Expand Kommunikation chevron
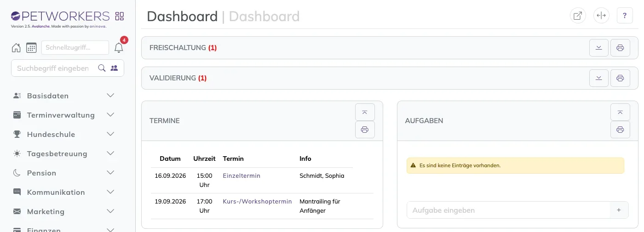This screenshot has width=644, height=232. [x=110, y=192]
